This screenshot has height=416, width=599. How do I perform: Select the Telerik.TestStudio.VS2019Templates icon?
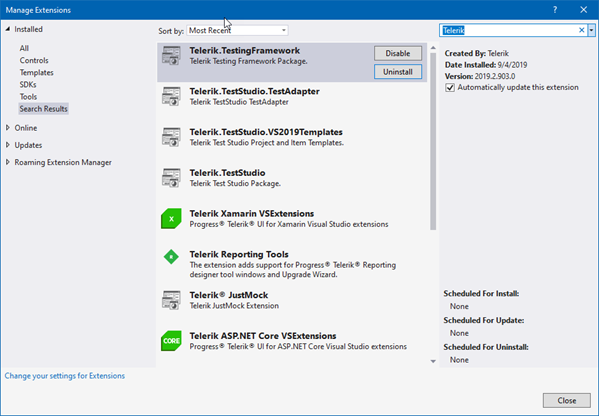[x=171, y=137]
